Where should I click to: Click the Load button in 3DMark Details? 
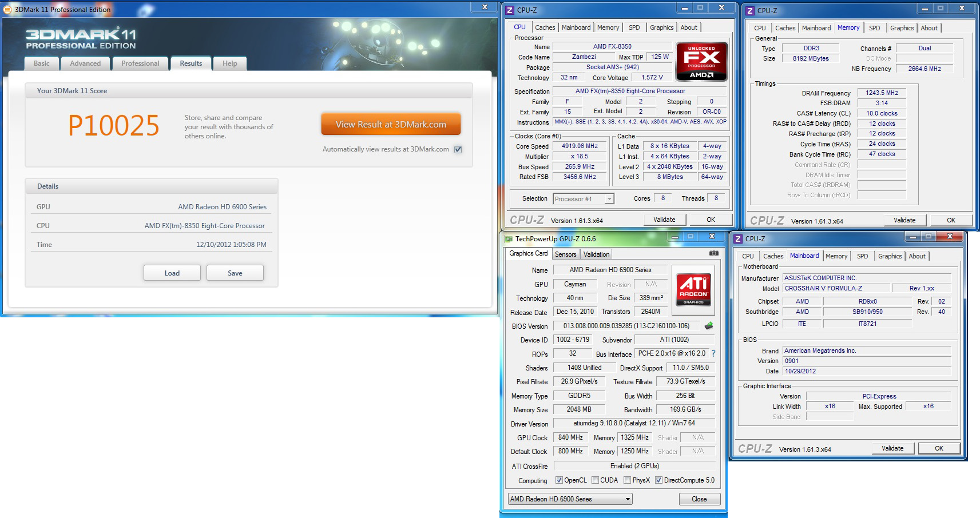[x=172, y=273]
